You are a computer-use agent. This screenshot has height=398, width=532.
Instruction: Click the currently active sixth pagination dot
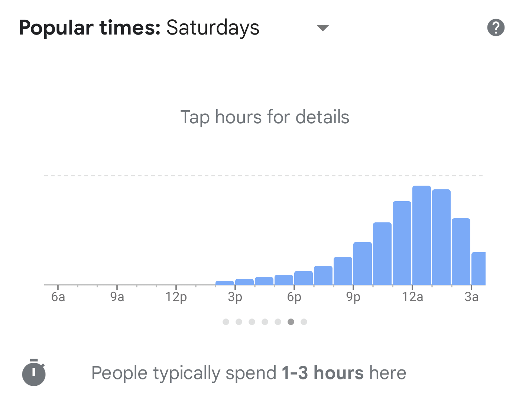[x=291, y=322]
